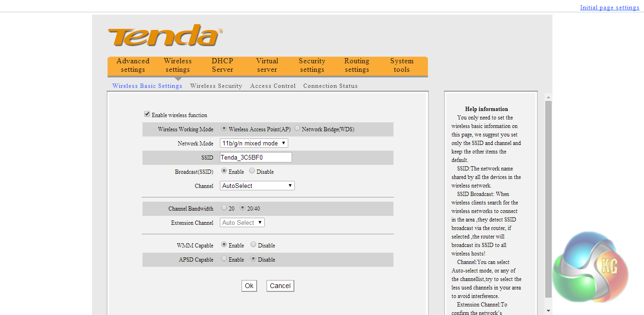This screenshot has width=644, height=315.
Task: Switch to Access Control tab
Action: coord(273,86)
